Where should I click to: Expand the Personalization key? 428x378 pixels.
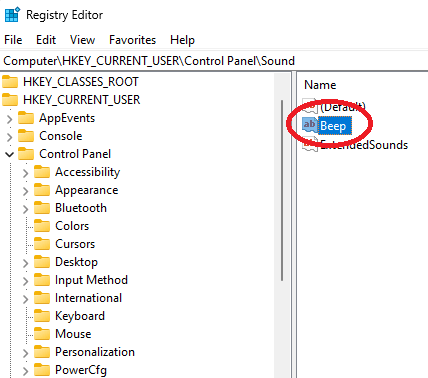pos(26,353)
